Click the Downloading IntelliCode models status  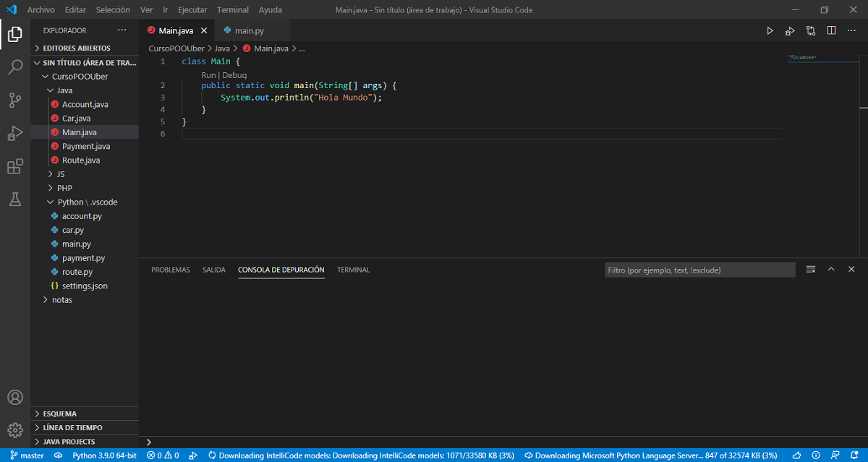click(x=361, y=455)
